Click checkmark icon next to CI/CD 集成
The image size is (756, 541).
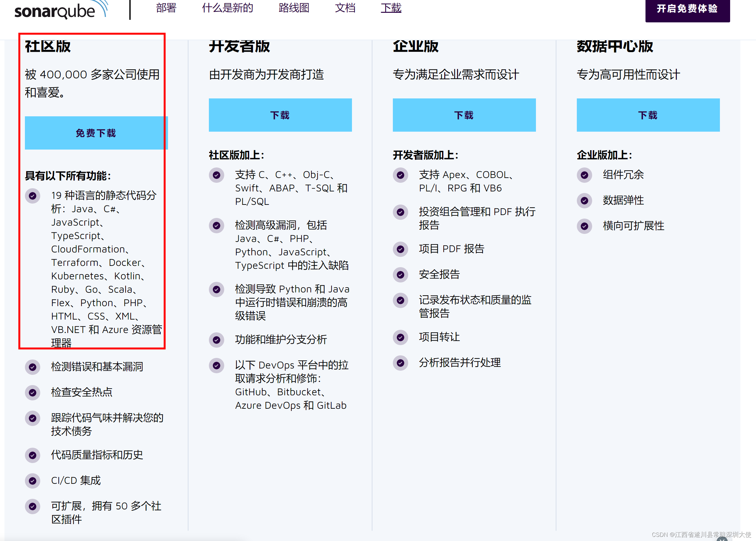click(x=33, y=481)
